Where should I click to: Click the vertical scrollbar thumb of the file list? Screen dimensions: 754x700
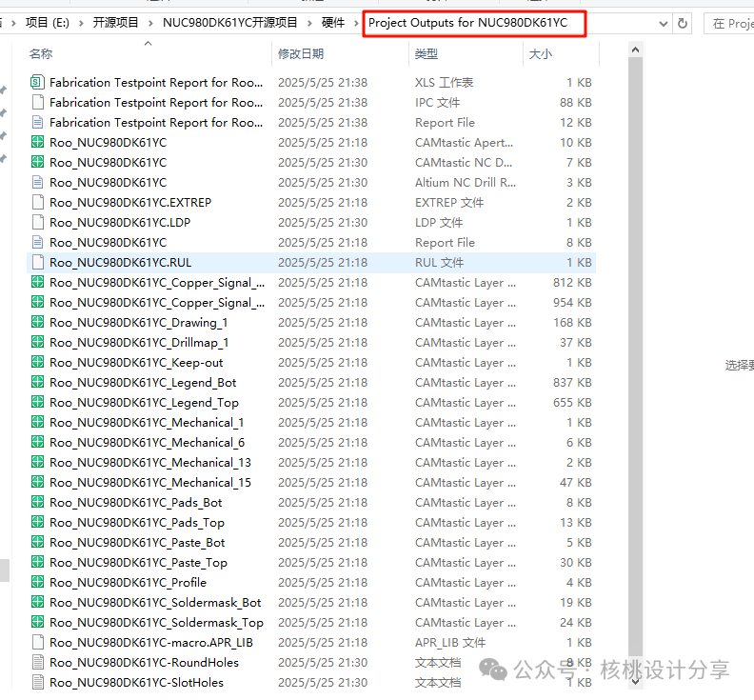tap(635, 357)
